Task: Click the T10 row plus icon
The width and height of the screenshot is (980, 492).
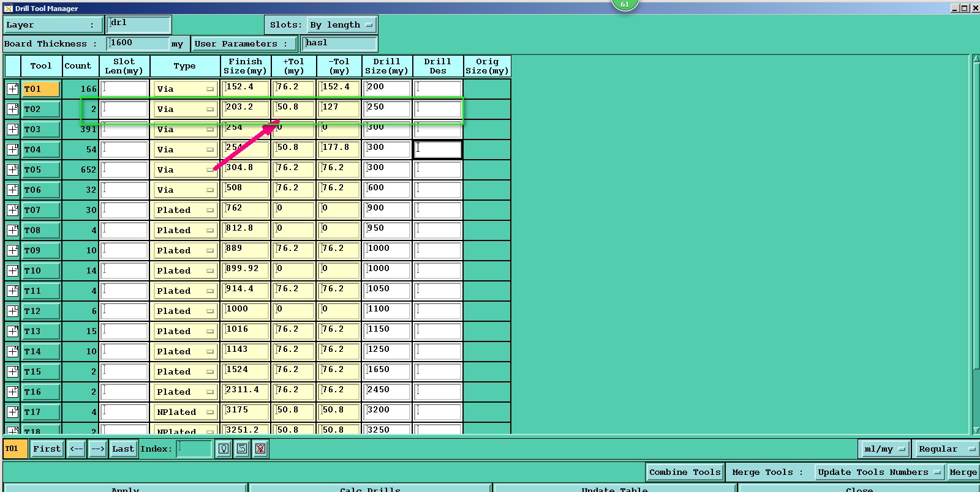Action: pyautogui.click(x=12, y=270)
